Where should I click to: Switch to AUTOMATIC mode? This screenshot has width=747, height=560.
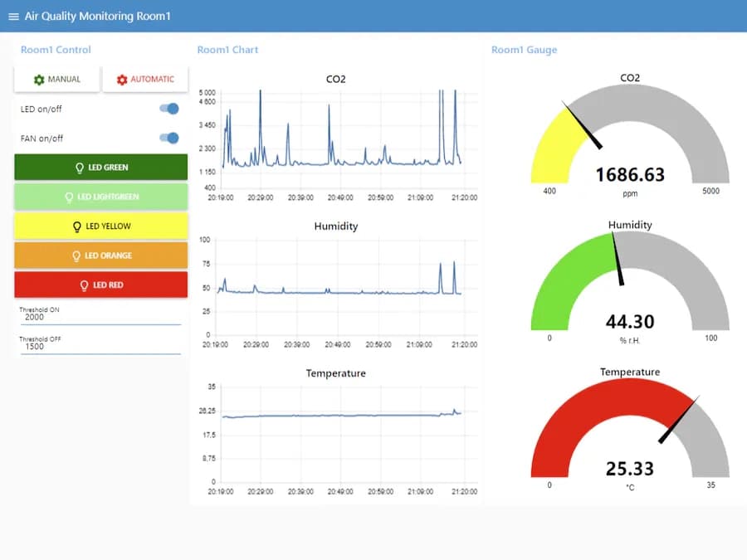tap(145, 80)
